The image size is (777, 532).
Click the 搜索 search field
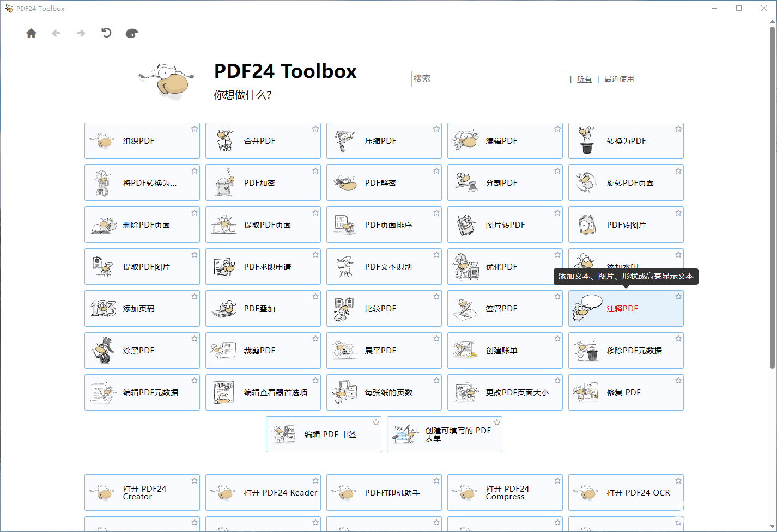pos(488,79)
